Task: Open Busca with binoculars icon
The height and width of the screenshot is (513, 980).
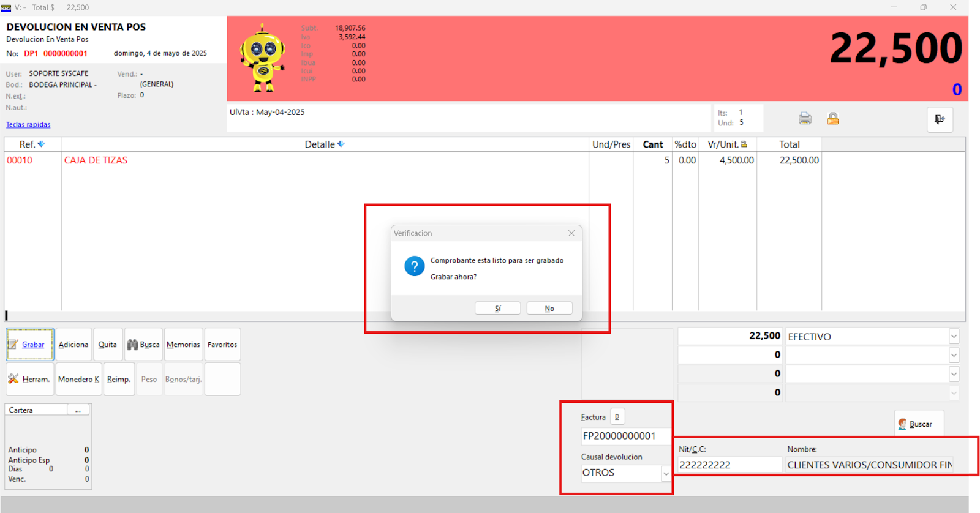Action: pos(143,345)
